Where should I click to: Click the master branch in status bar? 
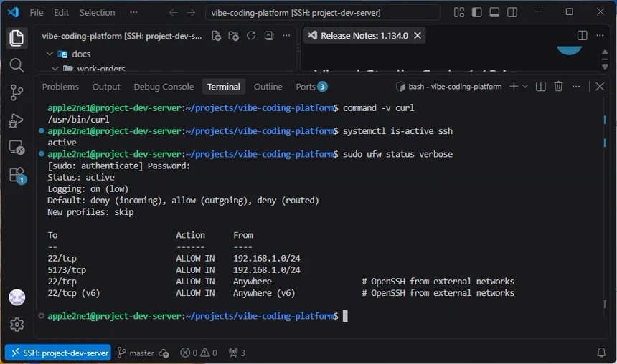coord(136,353)
